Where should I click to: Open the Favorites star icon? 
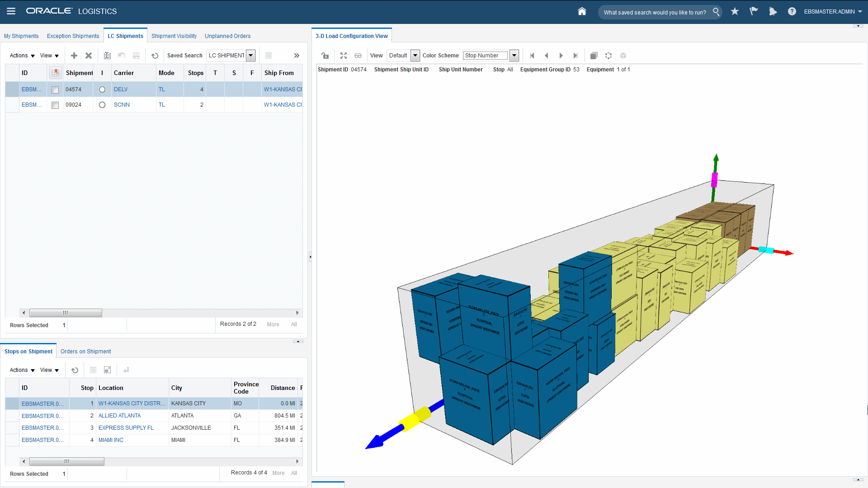tap(735, 11)
